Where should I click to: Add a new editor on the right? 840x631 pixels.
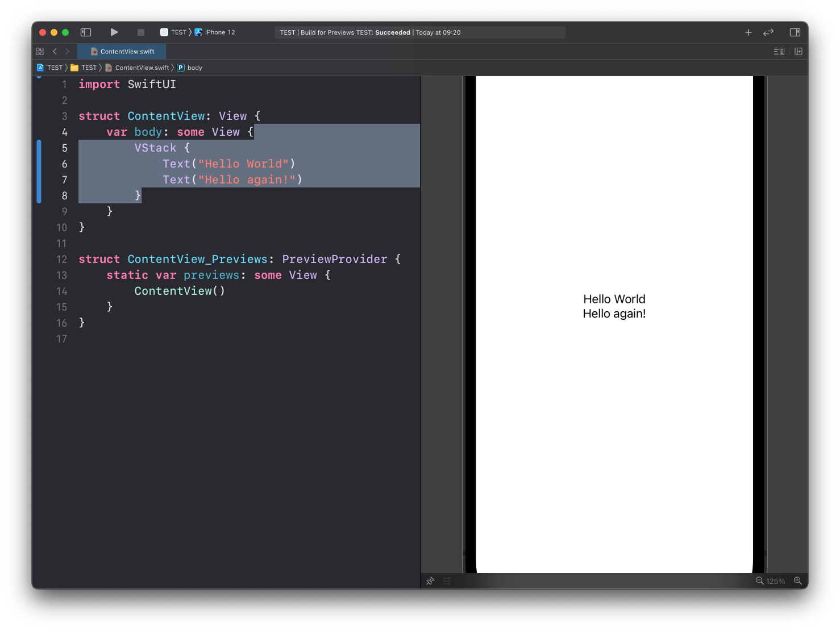(799, 52)
